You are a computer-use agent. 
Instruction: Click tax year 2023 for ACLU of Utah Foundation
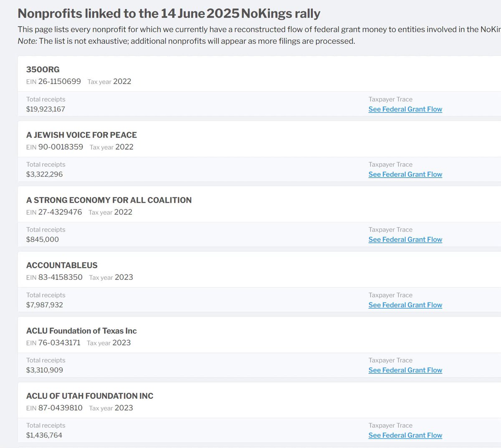pyautogui.click(x=124, y=408)
